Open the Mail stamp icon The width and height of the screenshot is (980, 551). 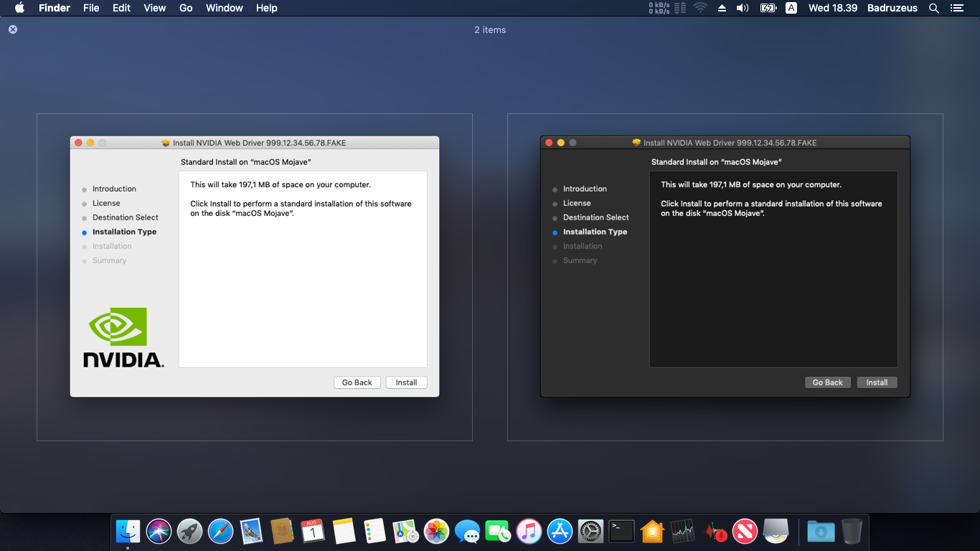click(x=251, y=532)
